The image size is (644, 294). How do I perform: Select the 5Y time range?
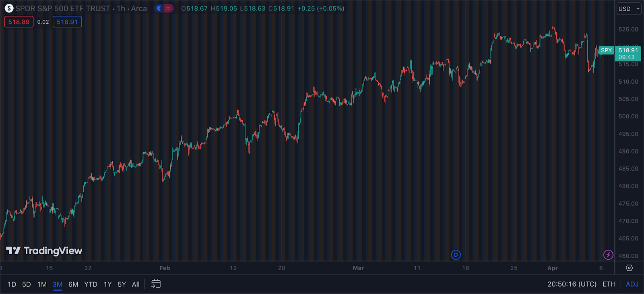(122, 284)
